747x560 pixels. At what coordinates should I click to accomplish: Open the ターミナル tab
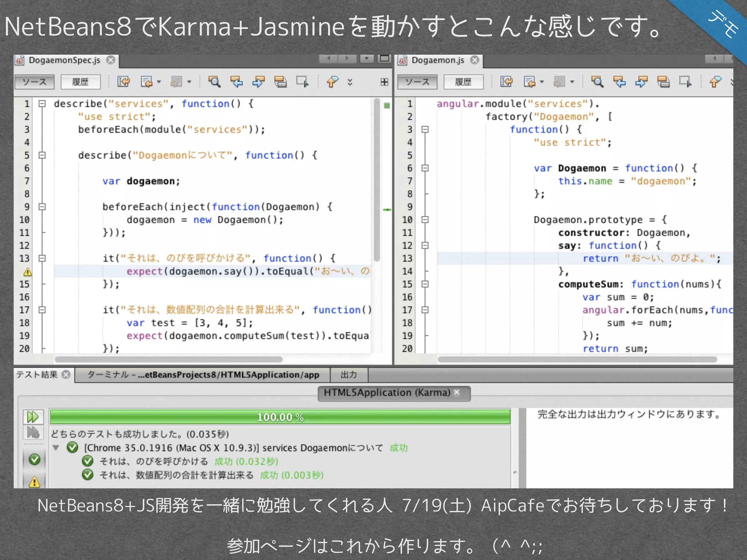click(202, 375)
